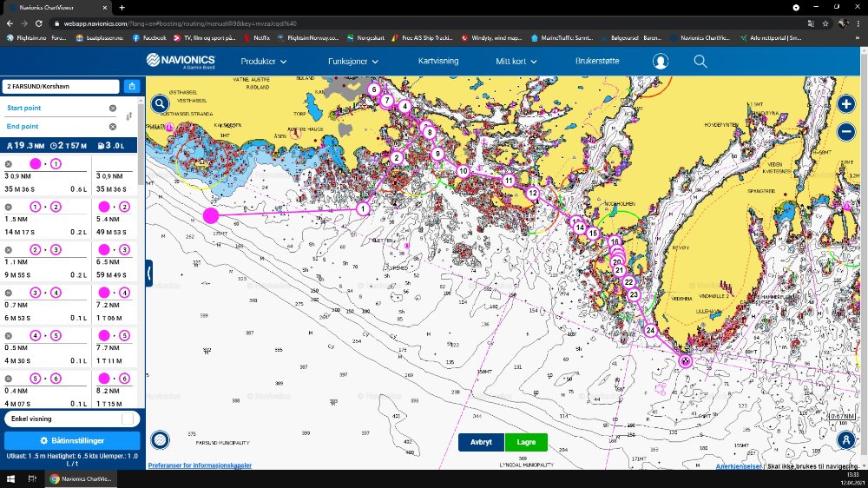
Task: Go back in browser history
Action: [x=10, y=23]
